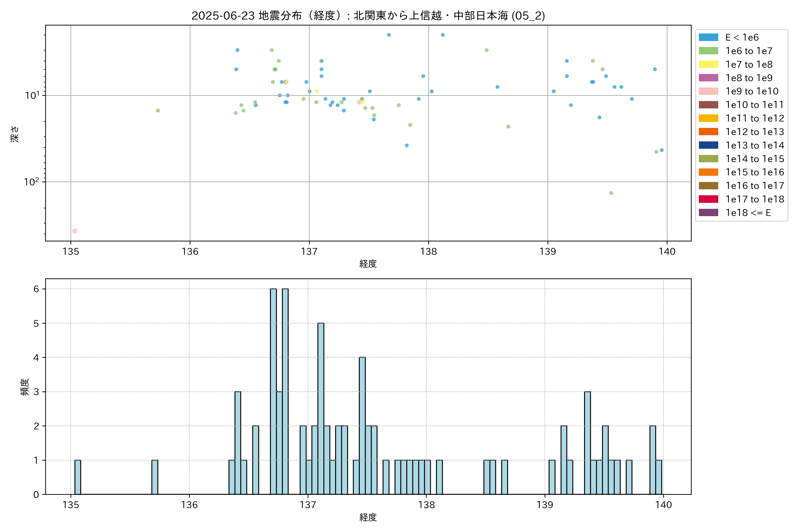Click the height-5 histogram bar near 137.1

321,409
